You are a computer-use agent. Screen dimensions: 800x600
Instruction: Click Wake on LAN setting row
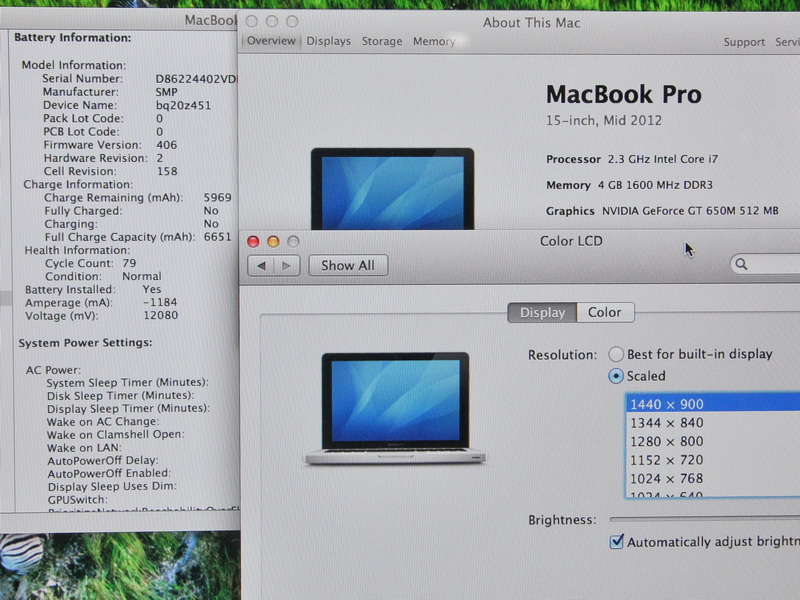pos(84,447)
